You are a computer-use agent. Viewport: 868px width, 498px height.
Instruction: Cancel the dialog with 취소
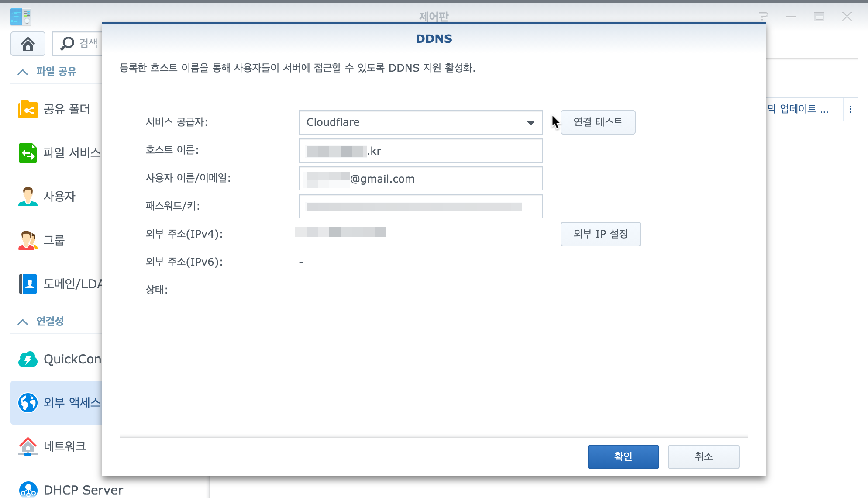click(x=703, y=456)
